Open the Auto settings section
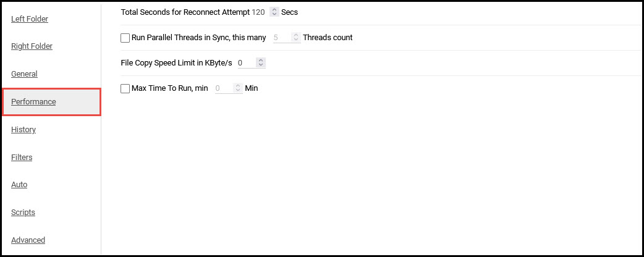The height and width of the screenshot is (257, 644). 19,185
